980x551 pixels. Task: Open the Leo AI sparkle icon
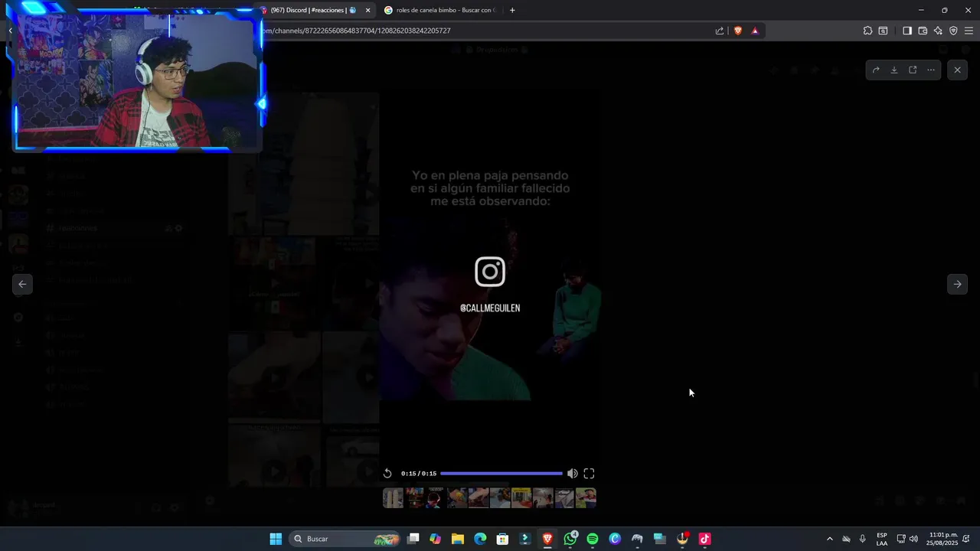point(938,31)
